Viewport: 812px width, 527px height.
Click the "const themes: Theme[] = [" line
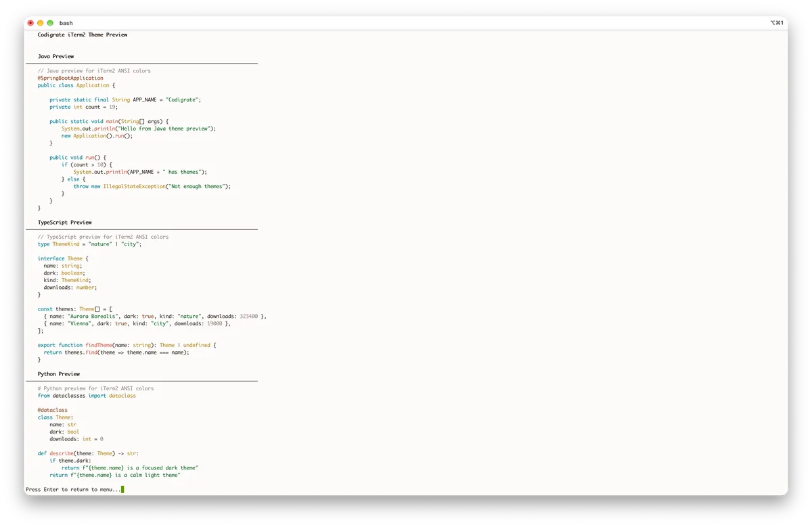[x=75, y=309]
